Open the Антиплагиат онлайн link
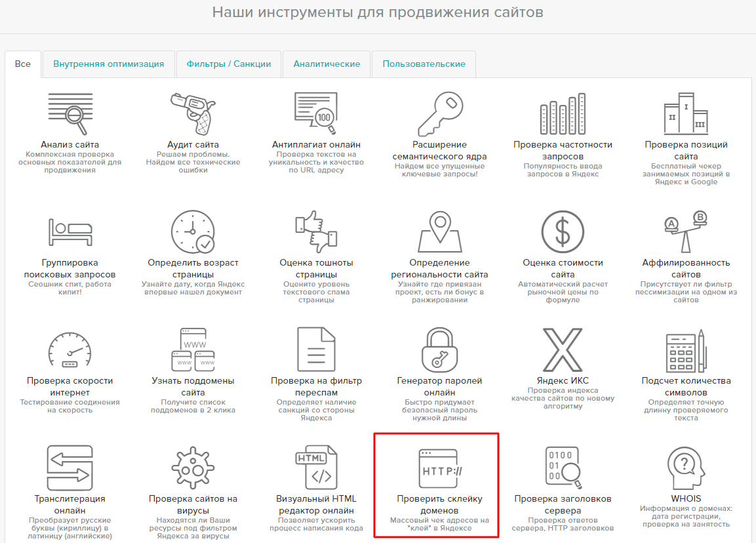Image resolution: width=756 pixels, height=543 pixels. pos(316,144)
